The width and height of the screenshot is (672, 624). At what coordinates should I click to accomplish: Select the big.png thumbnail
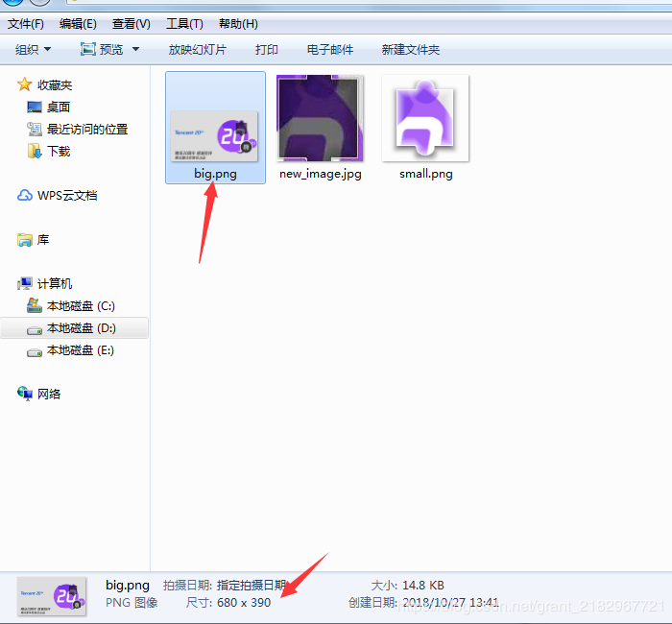(x=215, y=136)
